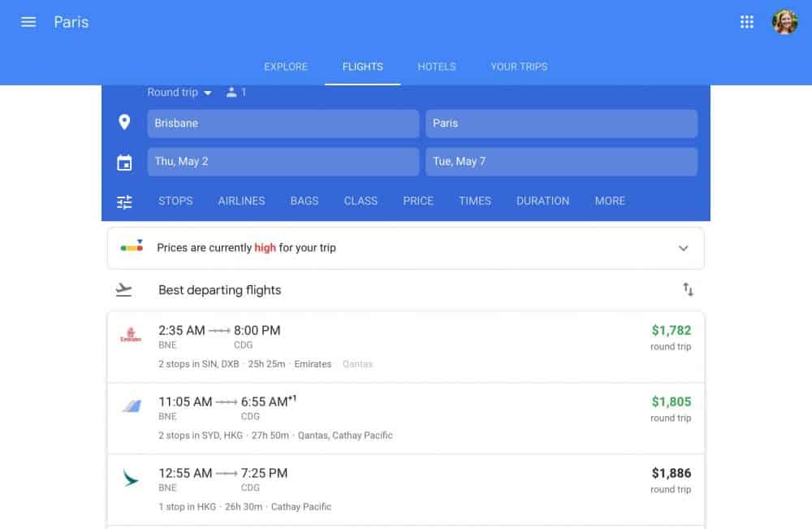The height and width of the screenshot is (529, 812).
Task: Click the user profile avatar
Action: 784,22
